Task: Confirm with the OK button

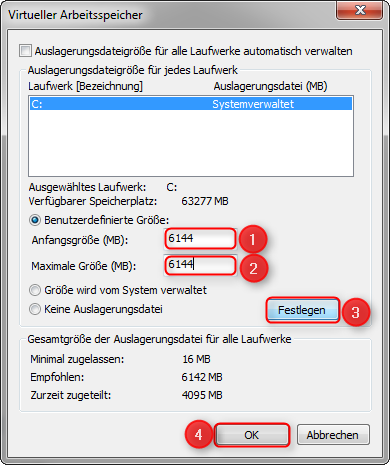Action: (252, 435)
